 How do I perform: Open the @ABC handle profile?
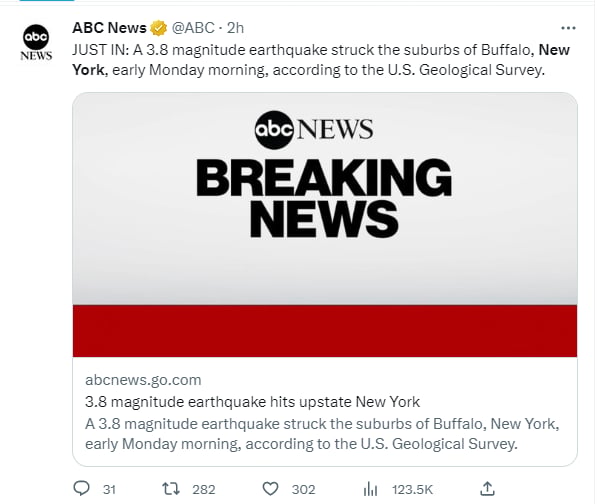193,28
